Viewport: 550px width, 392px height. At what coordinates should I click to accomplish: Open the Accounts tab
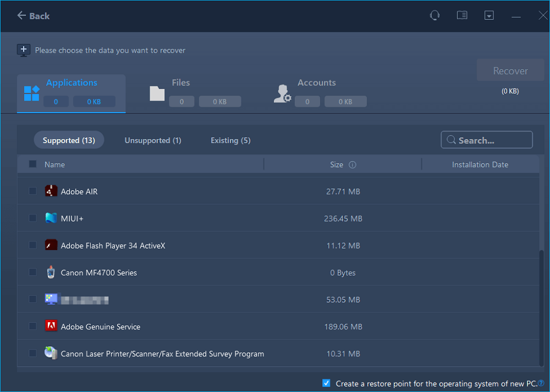click(316, 83)
